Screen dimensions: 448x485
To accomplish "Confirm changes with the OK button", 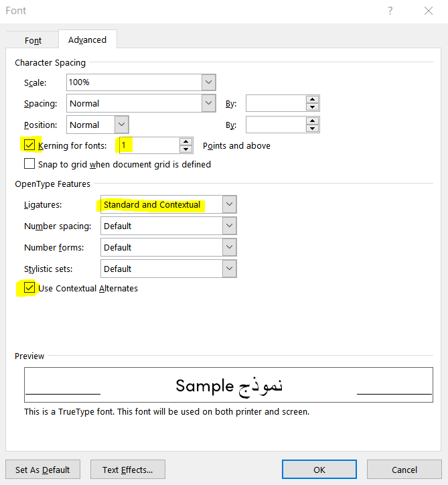I will (319, 470).
